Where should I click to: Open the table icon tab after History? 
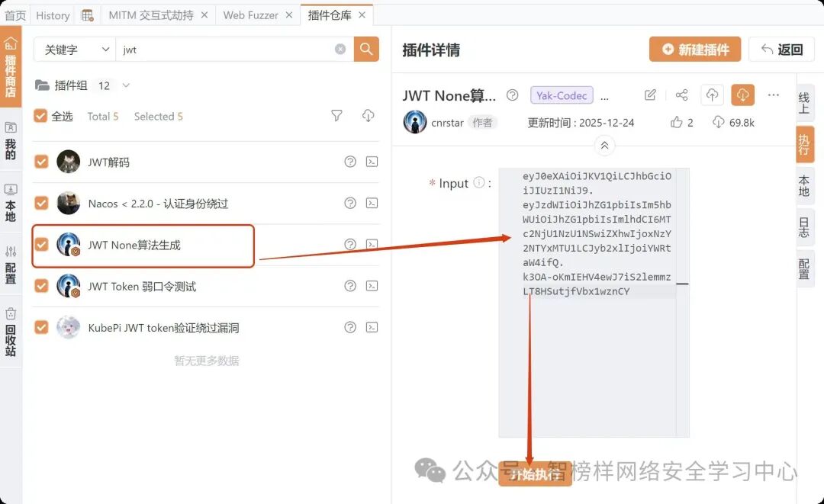click(87, 15)
